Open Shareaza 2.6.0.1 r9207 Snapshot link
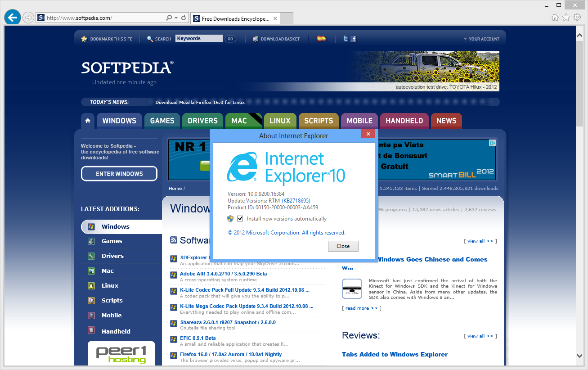 pyautogui.click(x=228, y=322)
